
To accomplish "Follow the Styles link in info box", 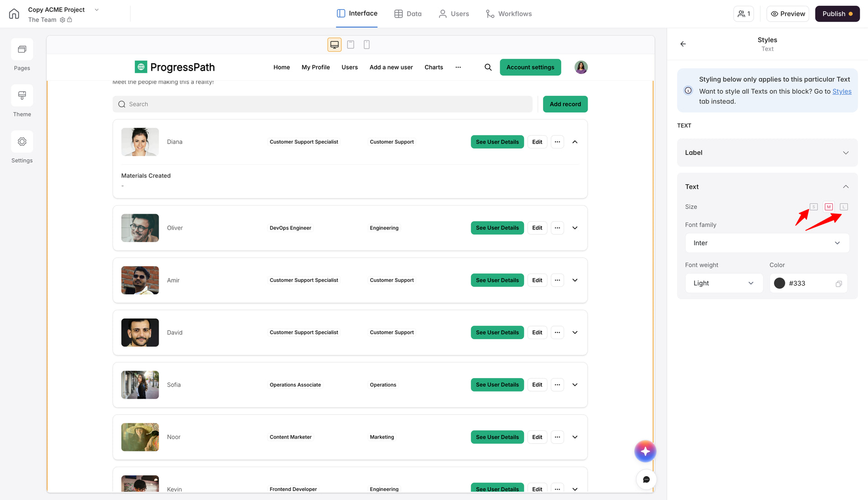I will pyautogui.click(x=842, y=91).
